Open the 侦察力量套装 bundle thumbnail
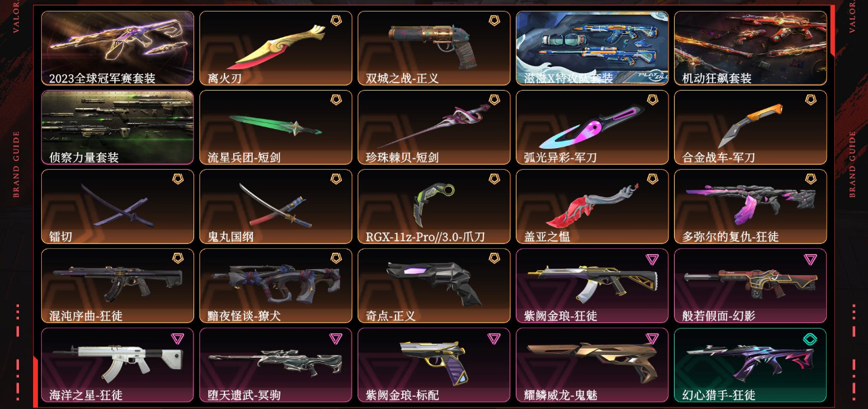This screenshot has height=409, width=868. 118,127
